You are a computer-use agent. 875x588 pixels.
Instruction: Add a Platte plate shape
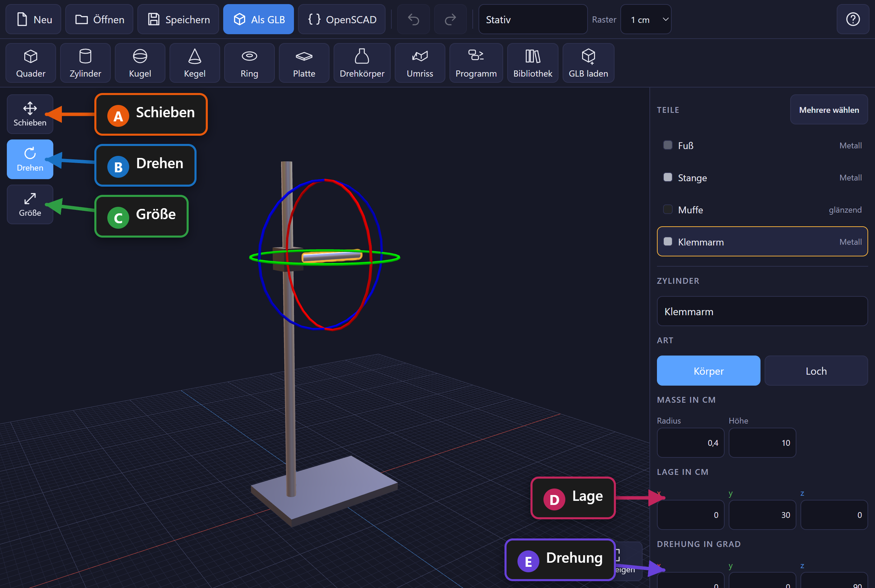(x=304, y=63)
